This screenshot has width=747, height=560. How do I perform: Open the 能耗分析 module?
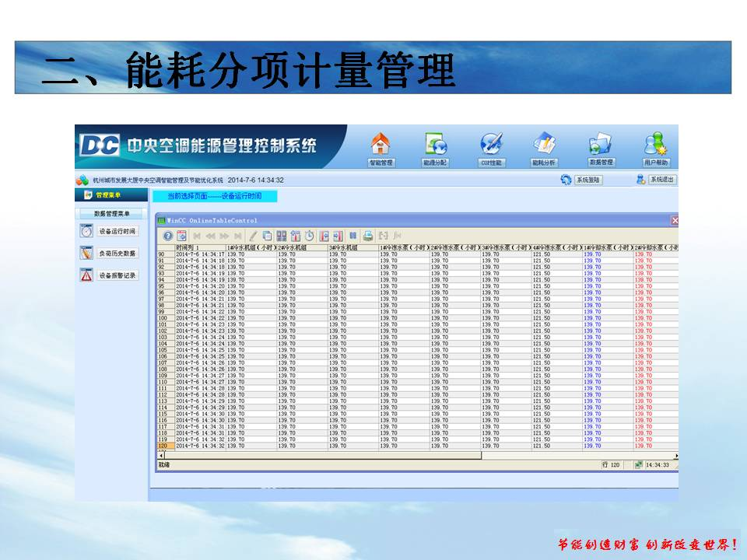[x=544, y=149]
